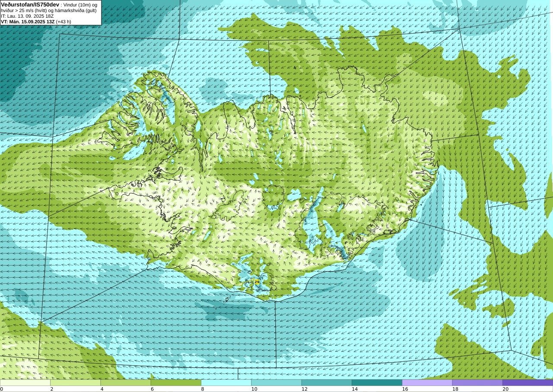This screenshot has width=553, height=392.
Task: Click the scale label 14
Action: tap(355, 389)
